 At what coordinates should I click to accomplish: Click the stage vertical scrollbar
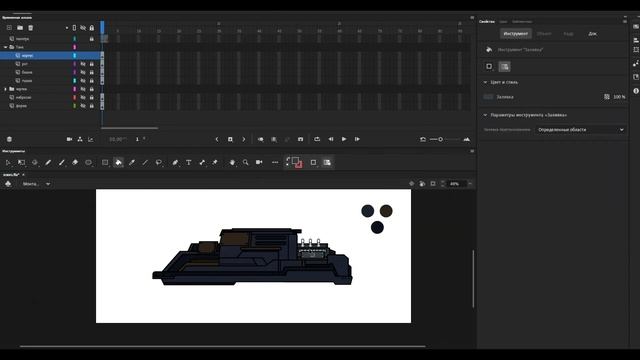473,279
